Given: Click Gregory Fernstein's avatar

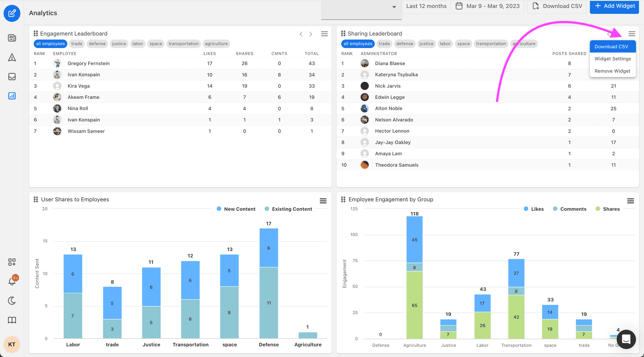Looking at the screenshot, I should click(x=57, y=63).
